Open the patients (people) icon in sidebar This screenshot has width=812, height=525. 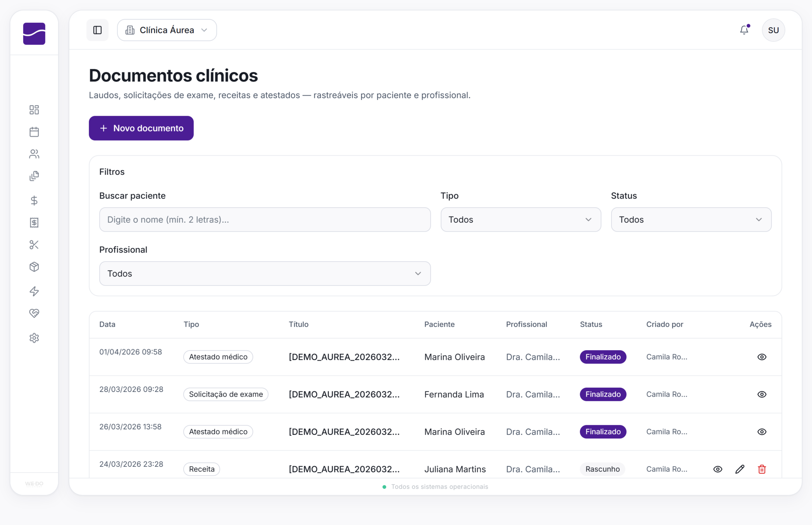click(34, 154)
